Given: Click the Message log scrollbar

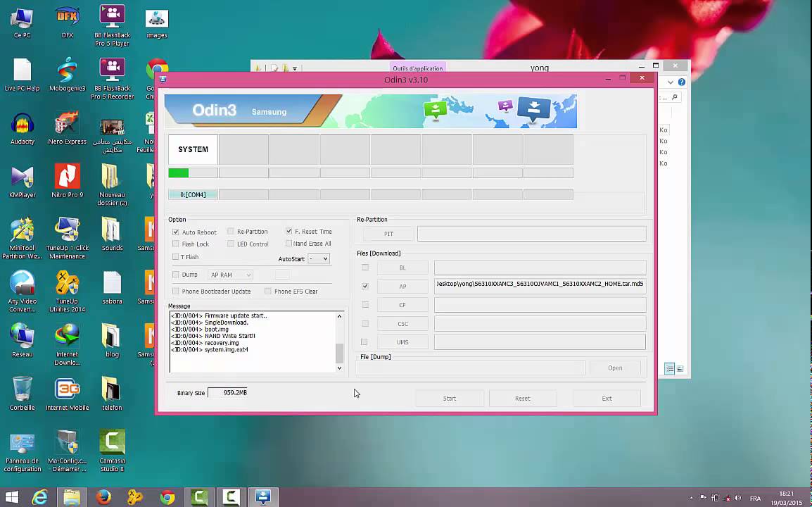Looking at the screenshot, I should (340, 342).
